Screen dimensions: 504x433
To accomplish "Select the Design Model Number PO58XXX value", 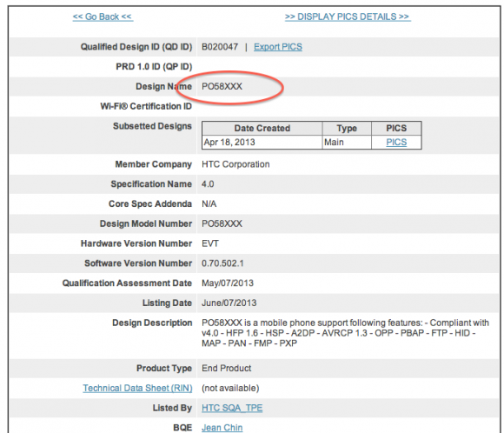I will click(x=222, y=224).
